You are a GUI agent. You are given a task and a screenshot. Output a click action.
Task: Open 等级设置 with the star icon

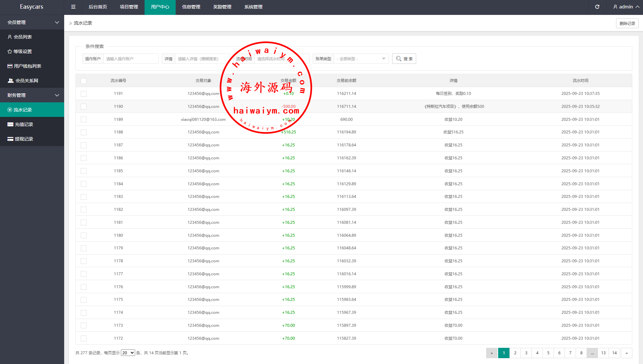22,51
